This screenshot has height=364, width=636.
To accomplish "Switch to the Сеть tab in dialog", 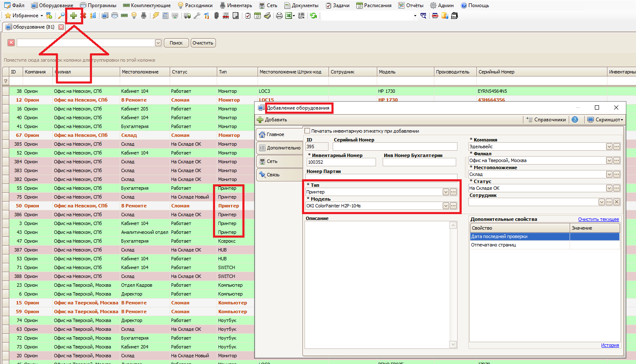I will coord(280,161).
